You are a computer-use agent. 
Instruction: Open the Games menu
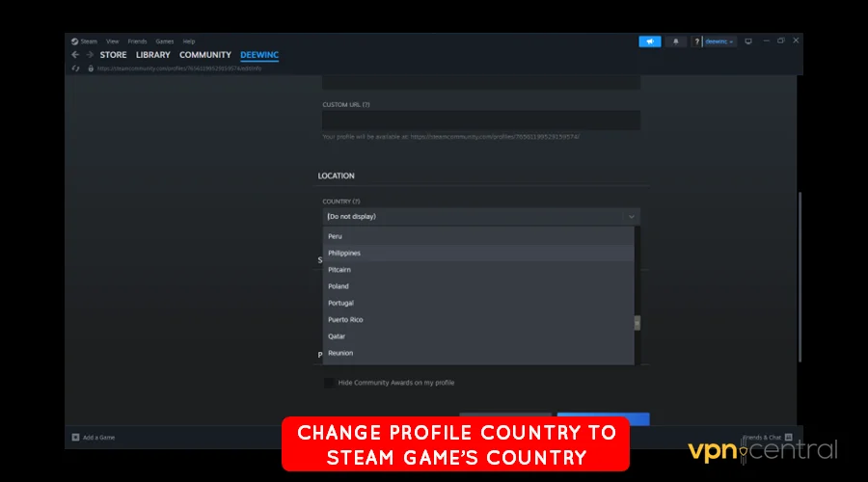click(165, 41)
